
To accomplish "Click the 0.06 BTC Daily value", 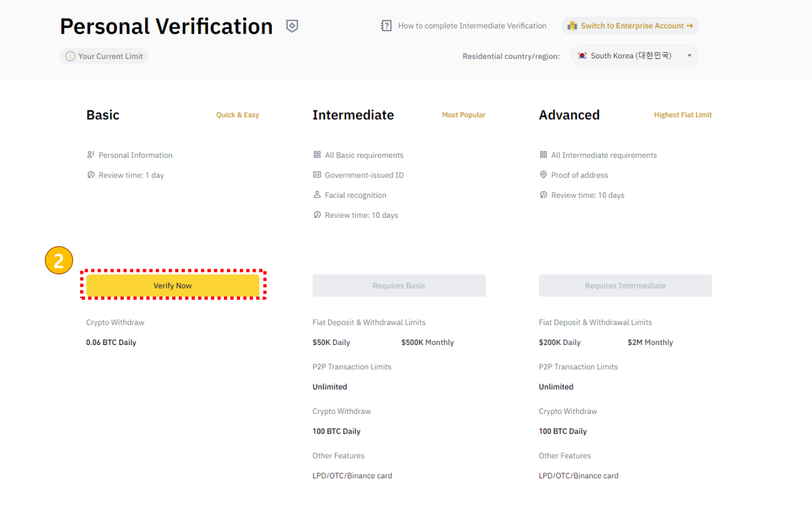I will [x=111, y=343].
